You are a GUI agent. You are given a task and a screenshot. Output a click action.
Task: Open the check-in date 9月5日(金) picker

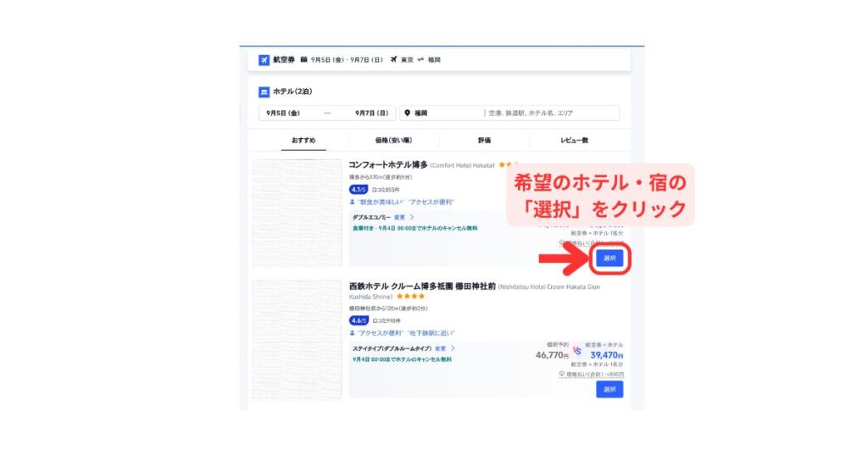(x=283, y=113)
